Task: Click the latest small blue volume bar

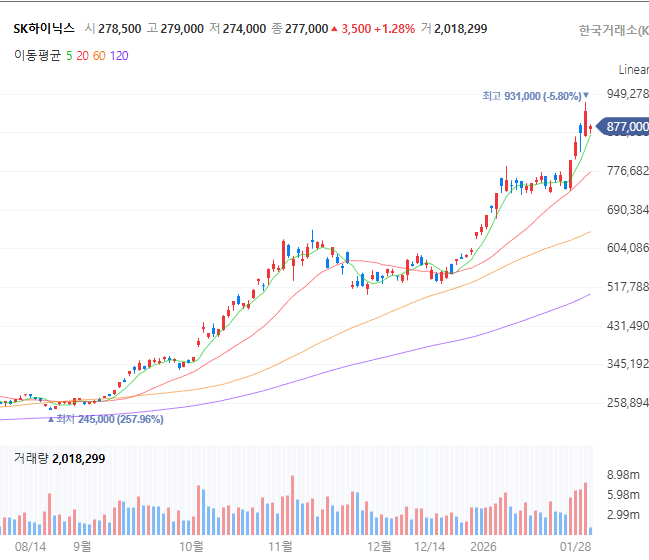Action: [x=590, y=531]
